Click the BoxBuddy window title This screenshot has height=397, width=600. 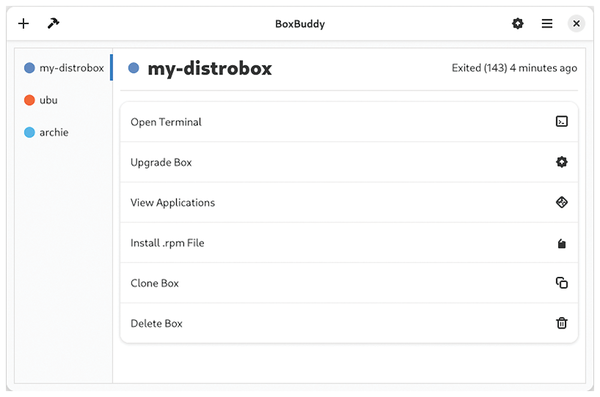click(300, 24)
